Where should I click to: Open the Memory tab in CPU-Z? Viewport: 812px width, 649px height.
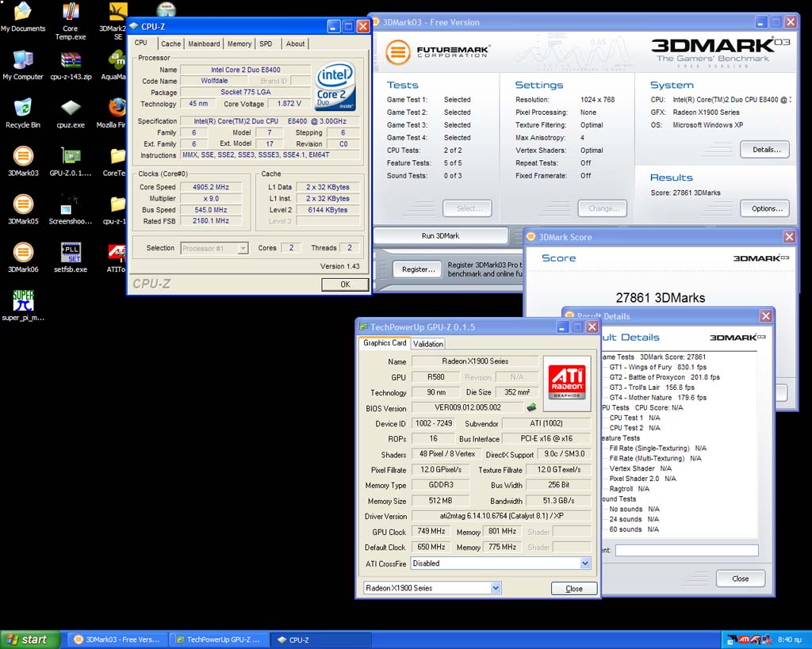click(239, 44)
